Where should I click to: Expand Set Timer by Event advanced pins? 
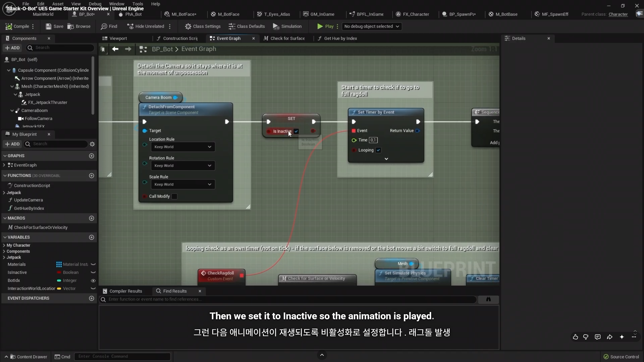pyautogui.click(x=386, y=159)
